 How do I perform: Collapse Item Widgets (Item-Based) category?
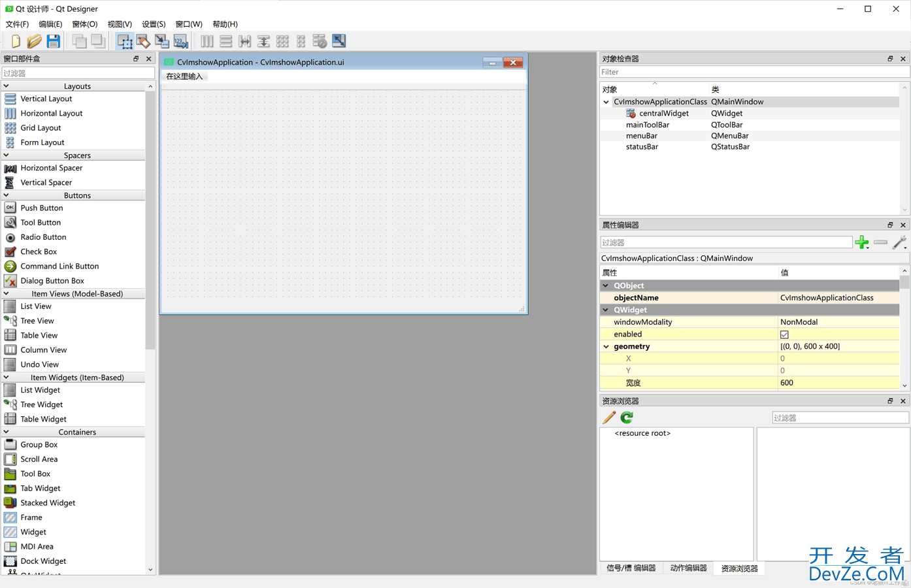point(7,378)
